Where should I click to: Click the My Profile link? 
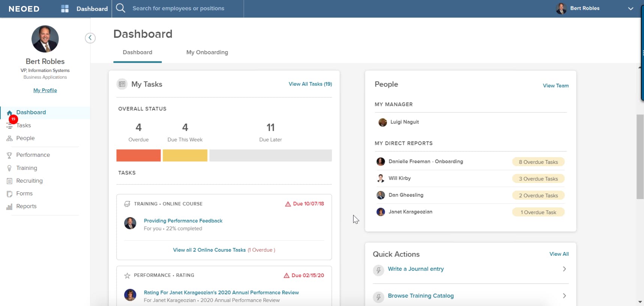tap(45, 90)
